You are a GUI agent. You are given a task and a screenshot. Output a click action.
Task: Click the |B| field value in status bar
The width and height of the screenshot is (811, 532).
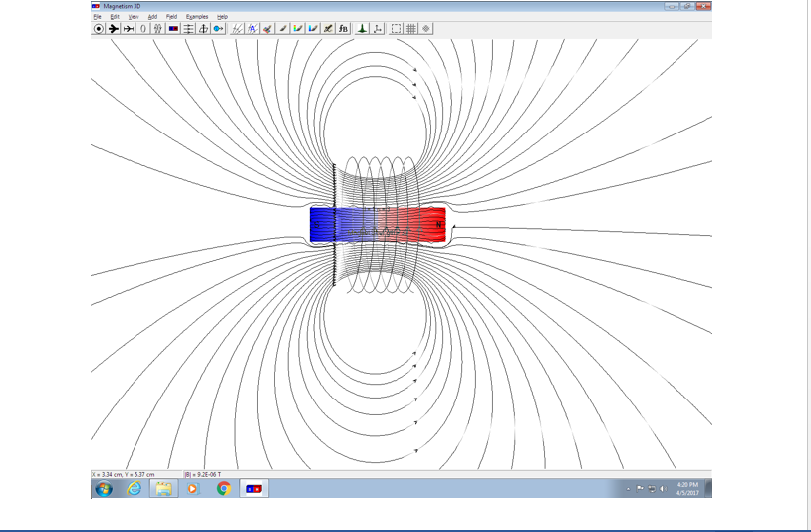[203, 474]
